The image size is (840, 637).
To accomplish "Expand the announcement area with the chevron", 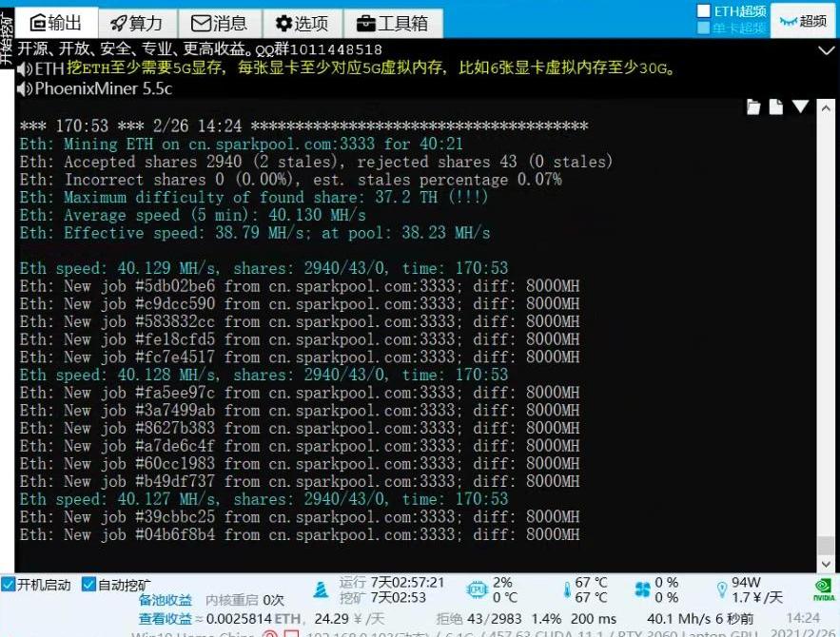I will pos(827,50).
